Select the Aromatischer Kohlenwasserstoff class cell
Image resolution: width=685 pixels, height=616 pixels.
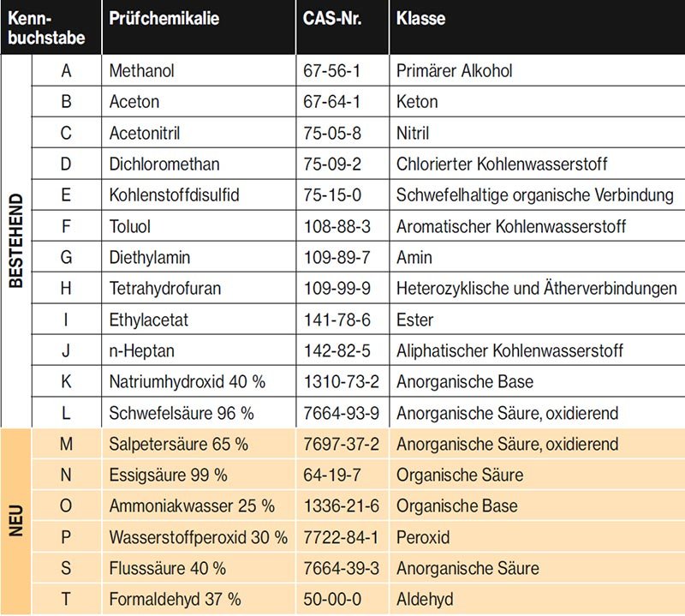(x=511, y=226)
